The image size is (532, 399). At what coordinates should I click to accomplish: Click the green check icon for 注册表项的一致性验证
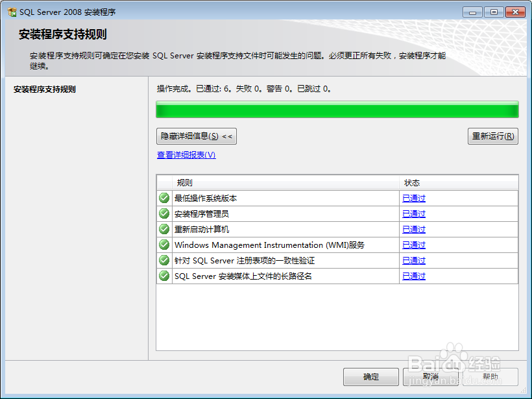click(164, 260)
